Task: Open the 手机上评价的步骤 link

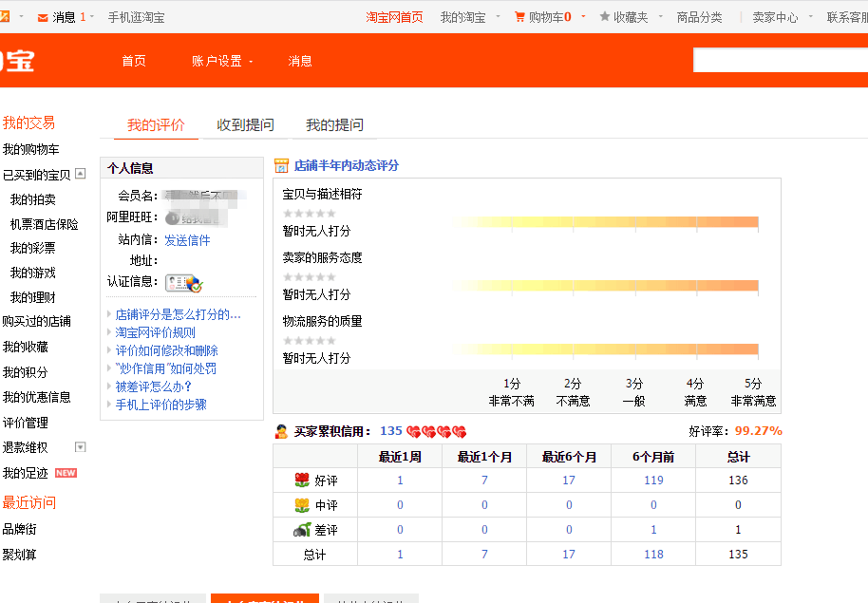Action: (161, 405)
